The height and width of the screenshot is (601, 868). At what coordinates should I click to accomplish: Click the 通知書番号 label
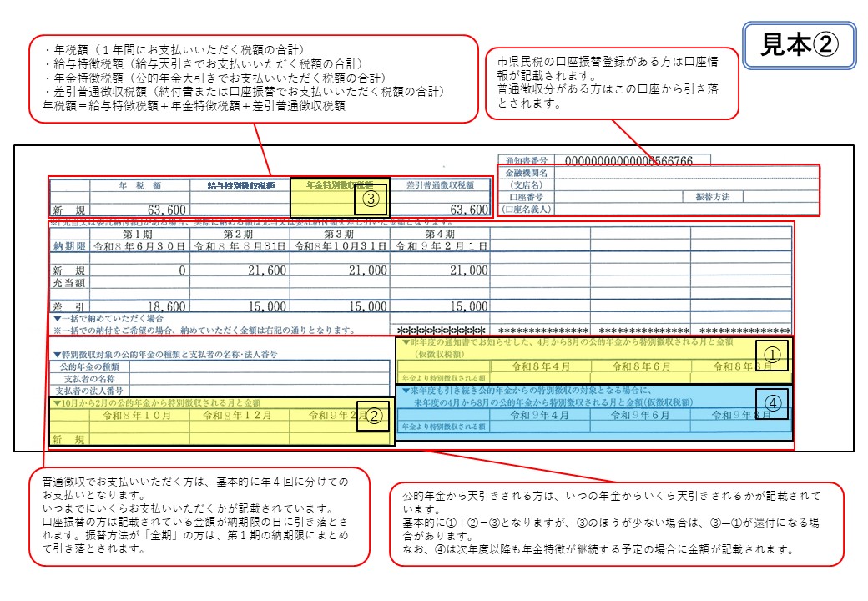(x=526, y=160)
